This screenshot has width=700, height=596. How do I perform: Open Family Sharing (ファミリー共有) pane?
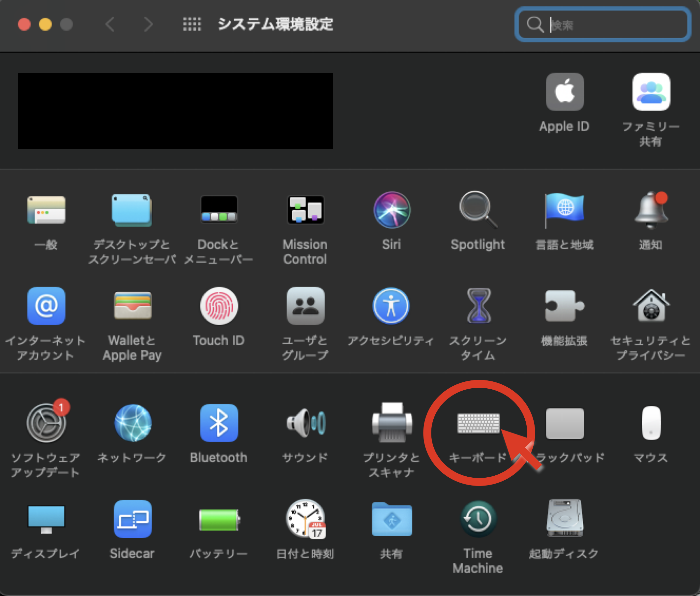pos(651,92)
